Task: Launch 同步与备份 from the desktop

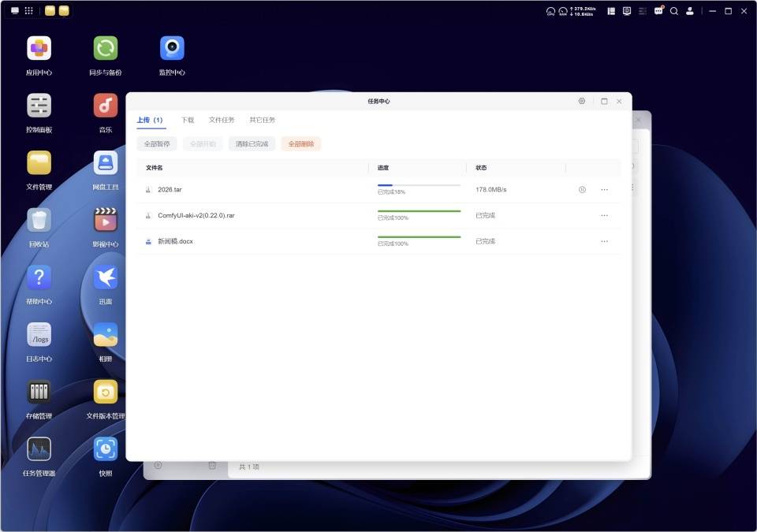Action: tap(106, 48)
